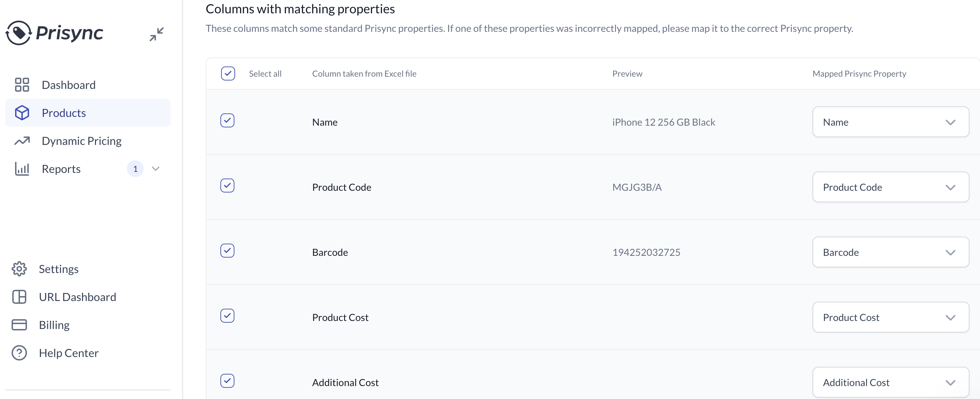Uncheck the Product Cost checkbox

pos(227,316)
